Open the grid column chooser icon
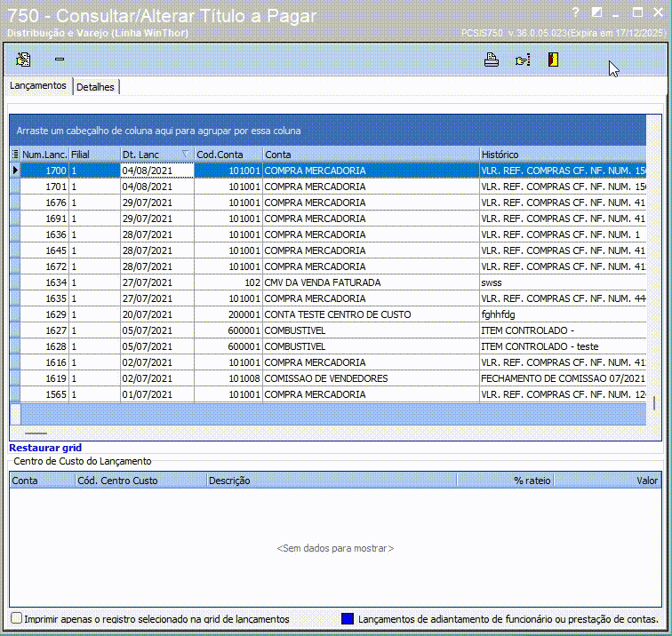The image size is (672, 636). click(15, 155)
